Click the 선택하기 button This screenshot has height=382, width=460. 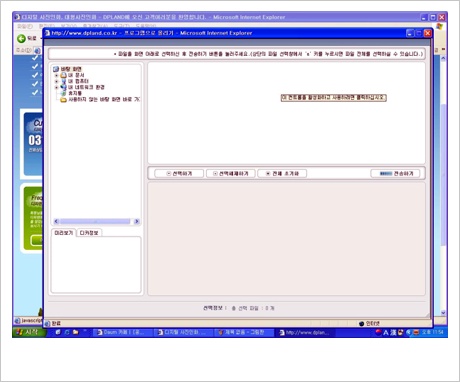(179, 173)
